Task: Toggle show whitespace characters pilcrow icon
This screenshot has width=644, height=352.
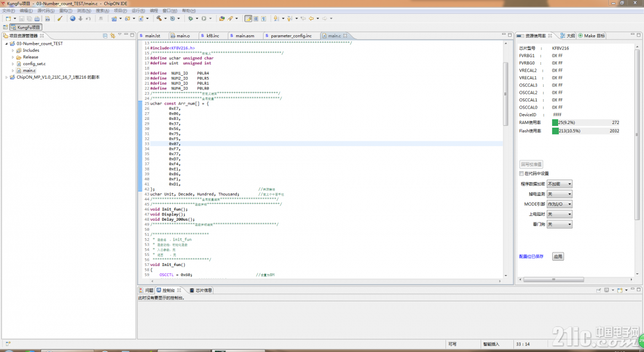Action: [x=264, y=18]
